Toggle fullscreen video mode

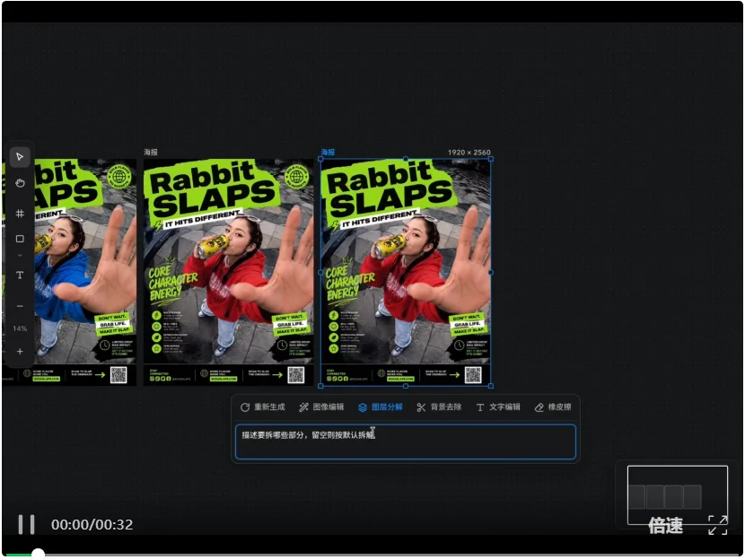click(717, 525)
